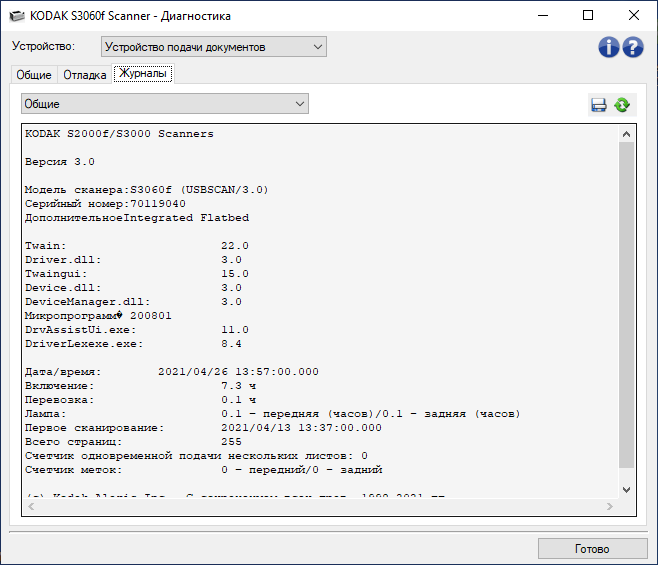Click the scanner icon in the title bar
This screenshot has width=658, height=565.
pyautogui.click(x=17, y=16)
